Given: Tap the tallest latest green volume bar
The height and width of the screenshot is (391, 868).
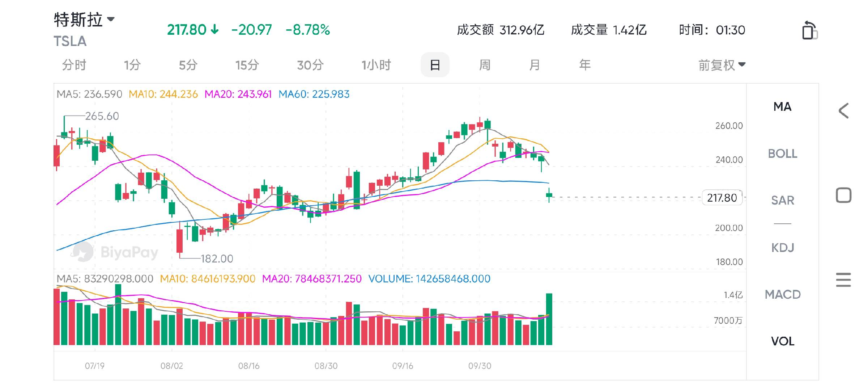Looking at the screenshot, I should point(549,319).
